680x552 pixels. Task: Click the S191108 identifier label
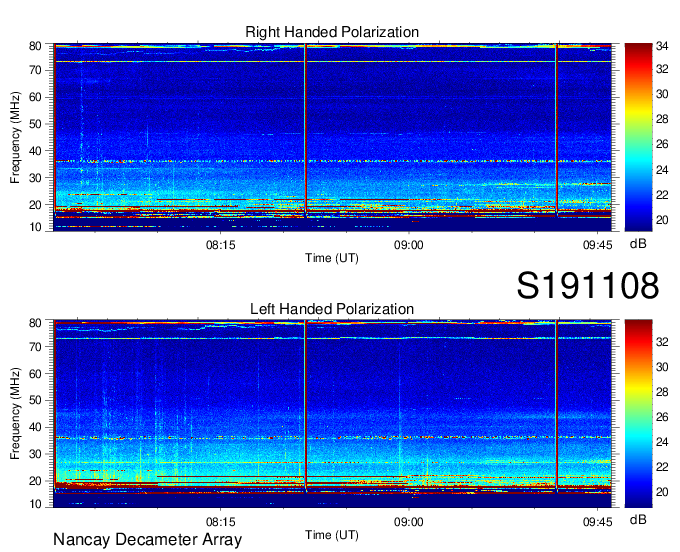[x=588, y=285]
